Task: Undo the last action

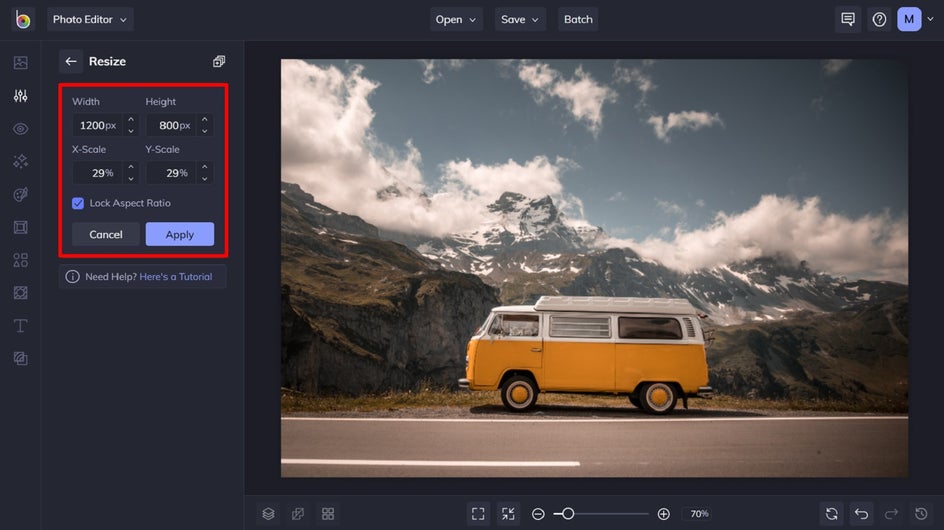Action: 862,514
